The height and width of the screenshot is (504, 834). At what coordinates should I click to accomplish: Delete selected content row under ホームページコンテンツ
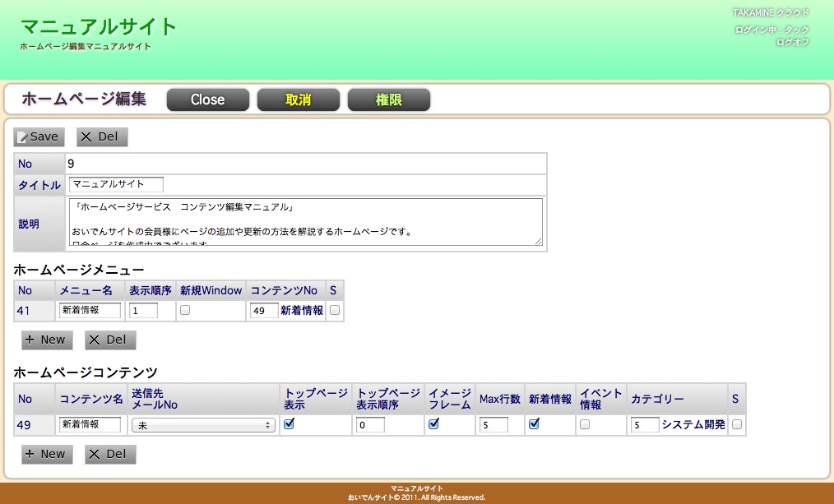(x=110, y=455)
